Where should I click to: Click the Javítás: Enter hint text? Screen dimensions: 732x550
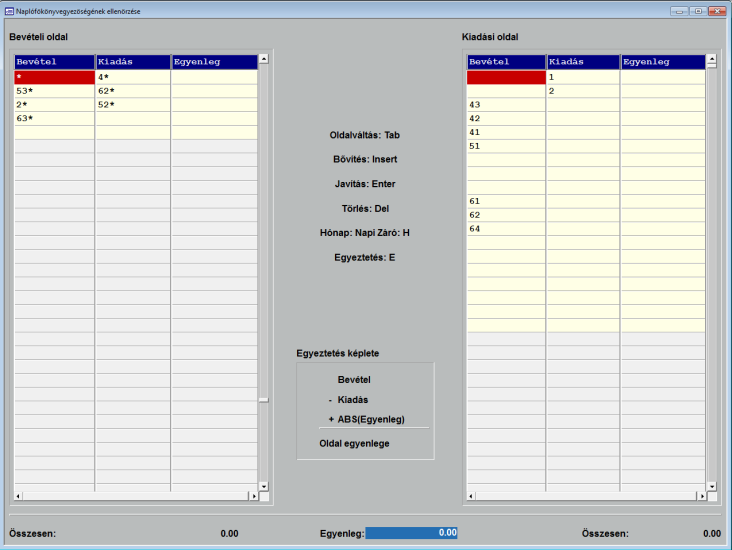[x=365, y=184]
